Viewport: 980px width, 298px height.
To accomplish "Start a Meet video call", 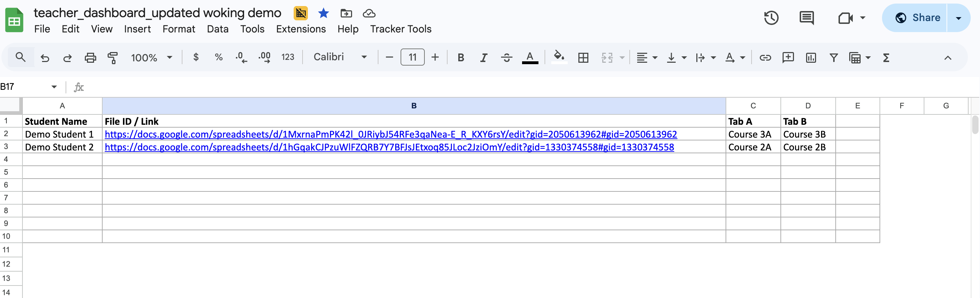I will [845, 18].
